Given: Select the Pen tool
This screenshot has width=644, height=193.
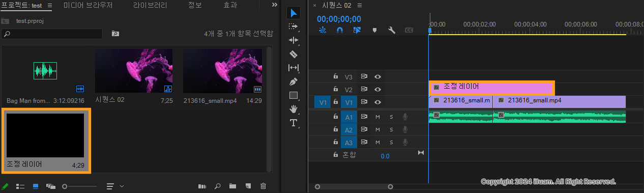Looking at the screenshot, I should pos(294,81).
